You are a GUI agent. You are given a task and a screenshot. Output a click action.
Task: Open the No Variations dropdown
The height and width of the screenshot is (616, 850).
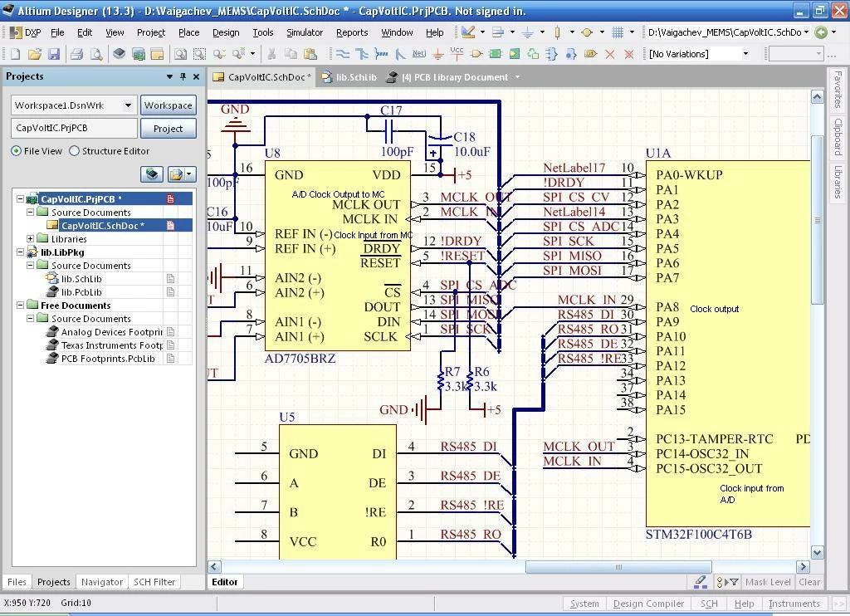746,54
